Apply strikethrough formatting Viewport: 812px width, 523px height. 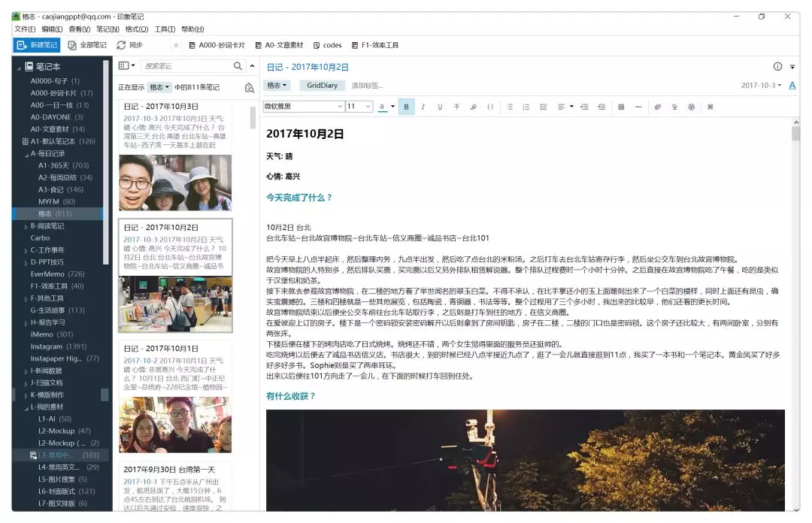pos(456,107)
